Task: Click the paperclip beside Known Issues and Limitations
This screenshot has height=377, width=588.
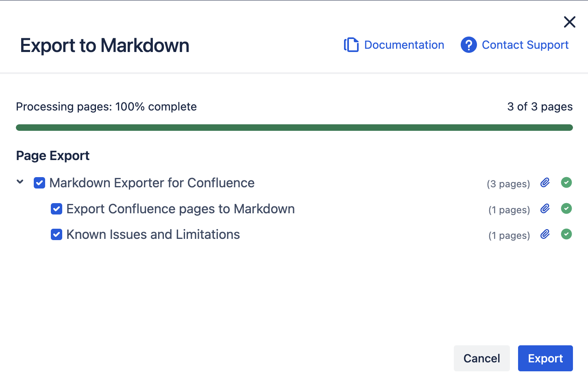Action: pyautogui.click(x=545, y=234)
